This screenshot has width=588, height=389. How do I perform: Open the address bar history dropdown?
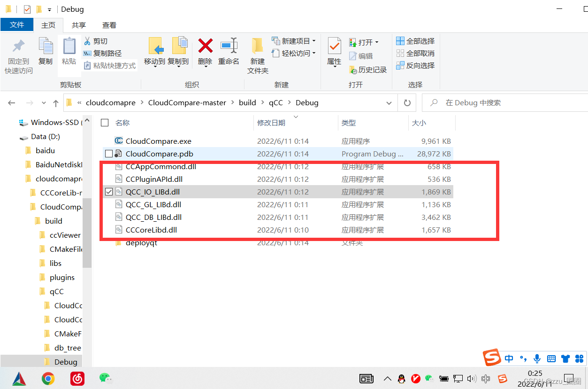tap(389, 102)
